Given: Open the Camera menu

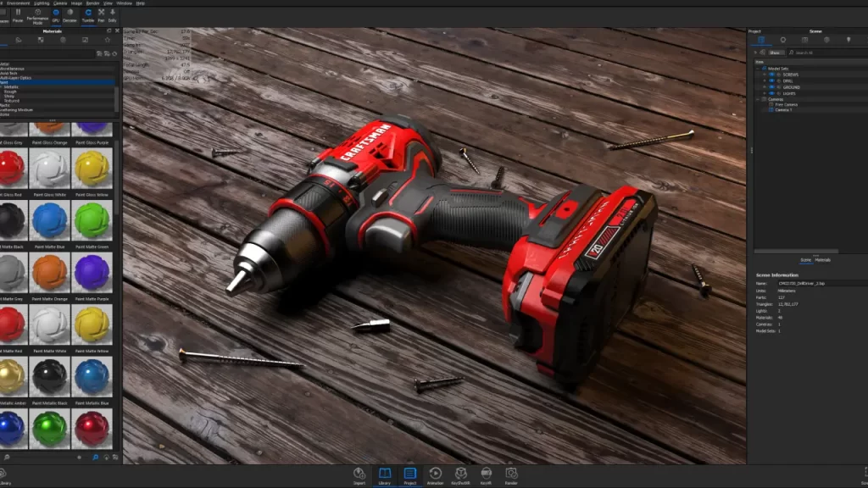Looking at the screenshot, I should [60, 3].
